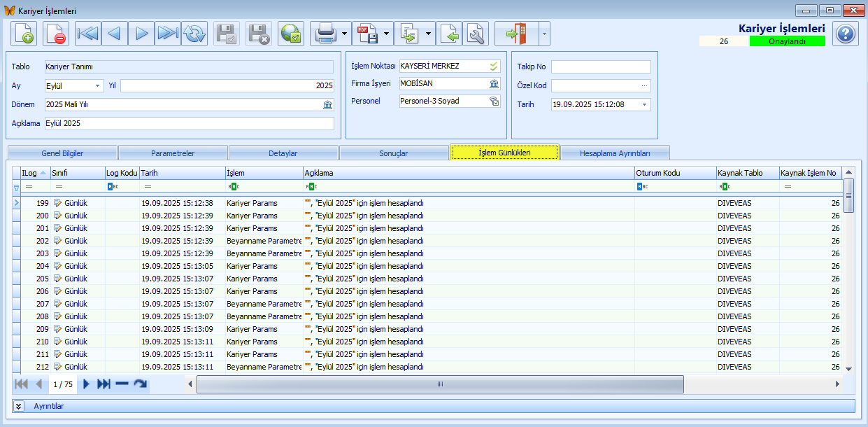
Task: Go to next page in grid pager
Action: tap(87, 384)
